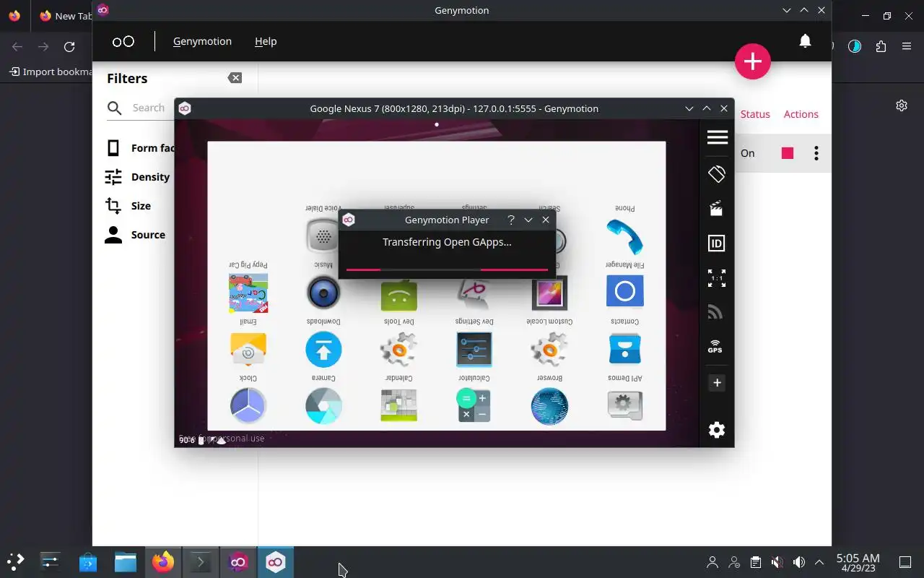
Task: Open the Email envelope app
Action: 248,350
